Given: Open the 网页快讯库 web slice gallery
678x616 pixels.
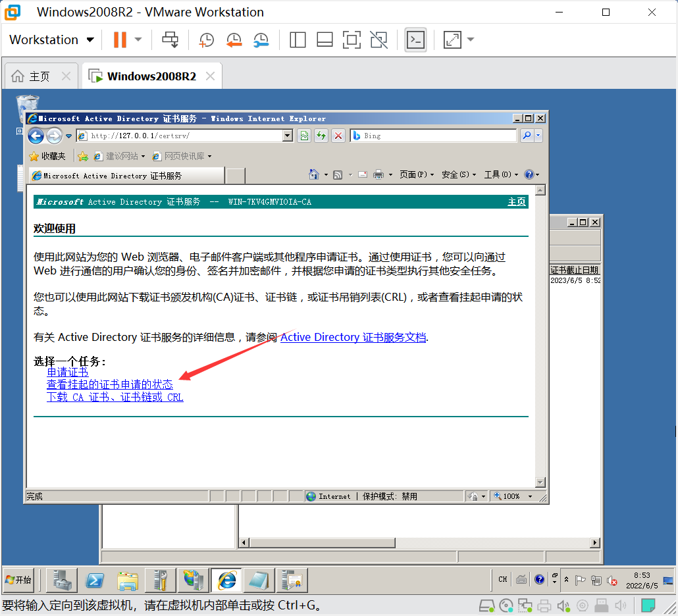Looking at the screenshot, I should click(x=182, y=156).
